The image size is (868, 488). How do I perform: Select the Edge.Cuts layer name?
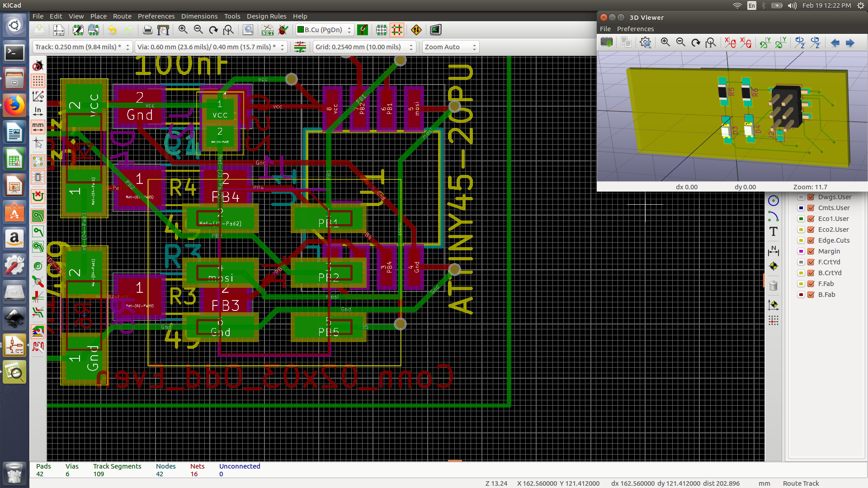click(834, 240)
